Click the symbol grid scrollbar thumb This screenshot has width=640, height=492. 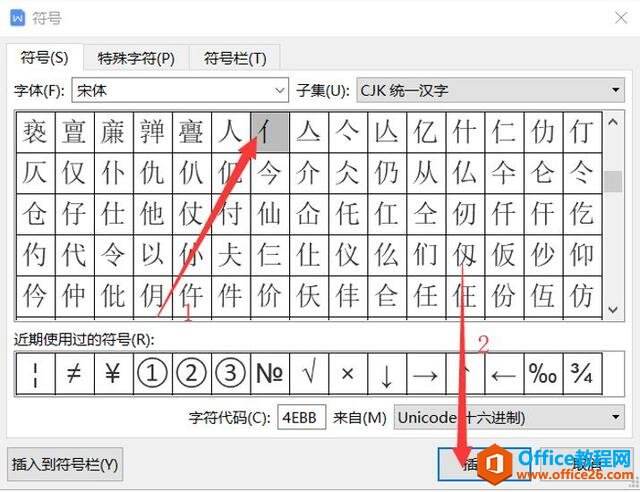(x=613, y=181)
